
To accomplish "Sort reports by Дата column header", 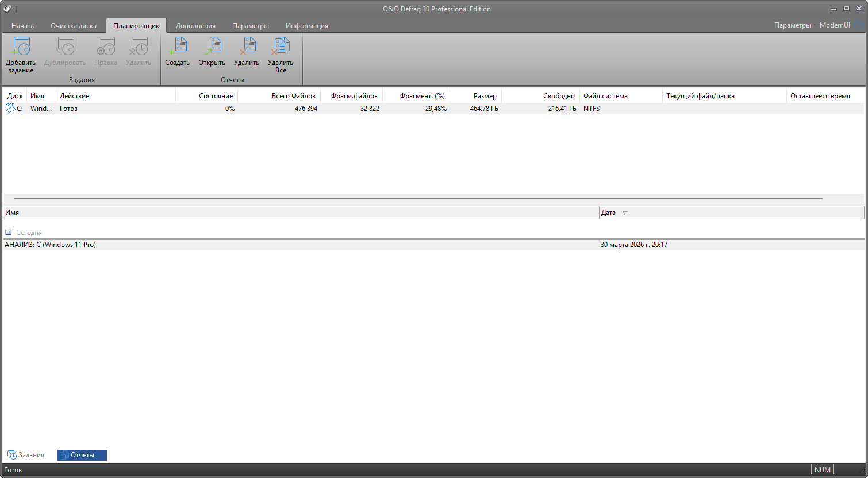I will (608, 213).
